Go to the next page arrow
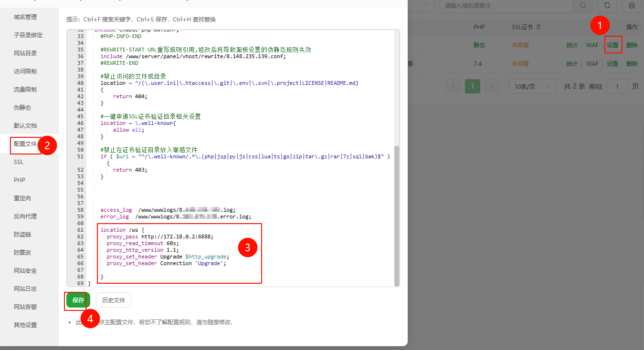 coord(491,86)
